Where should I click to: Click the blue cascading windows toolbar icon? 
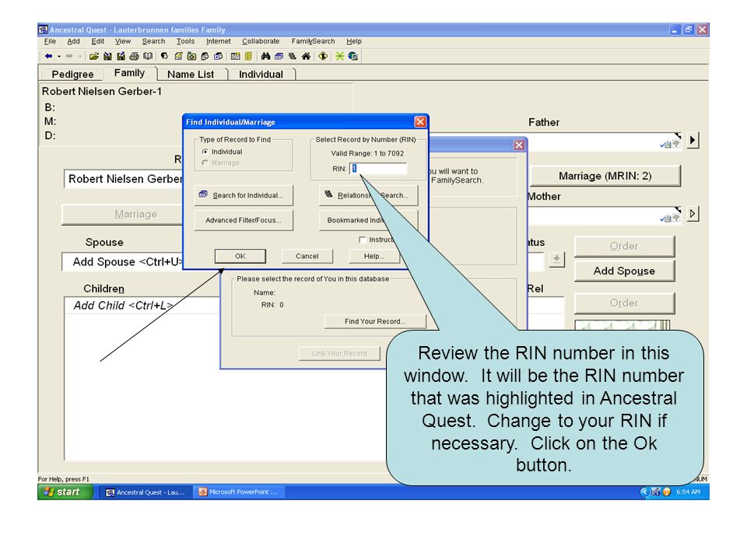pos(279,56)
